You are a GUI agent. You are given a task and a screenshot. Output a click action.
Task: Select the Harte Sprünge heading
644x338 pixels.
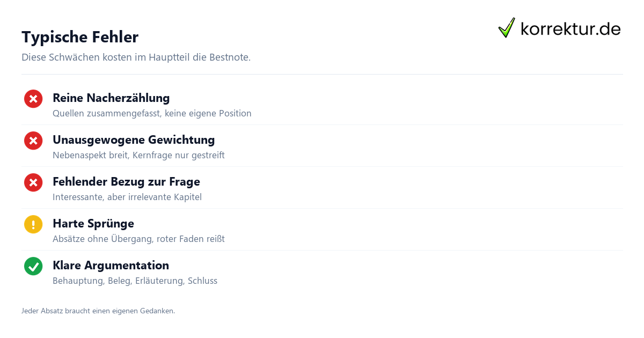coord(93,224)
